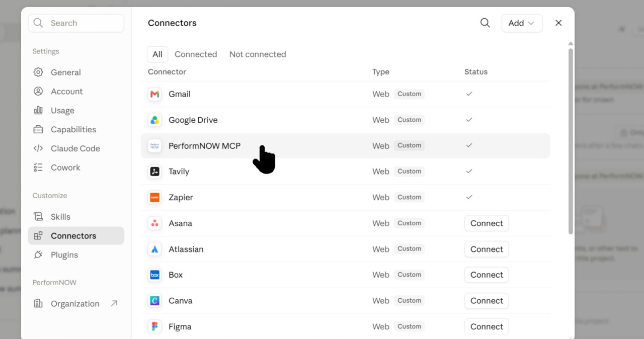Open Account settings
644x339 pixels.
(76, 92)
